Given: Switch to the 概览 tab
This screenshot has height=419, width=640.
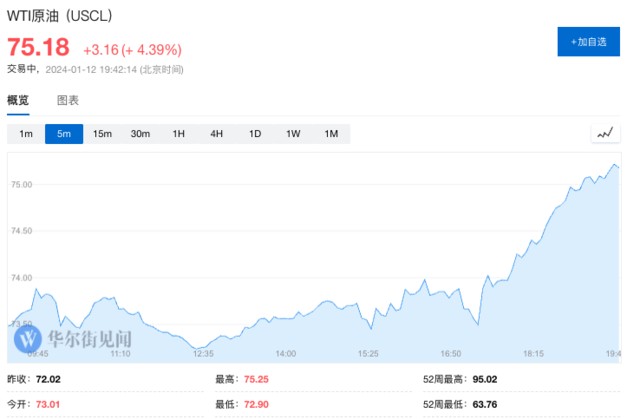Looking at the screenshot, I should [18, 101].
